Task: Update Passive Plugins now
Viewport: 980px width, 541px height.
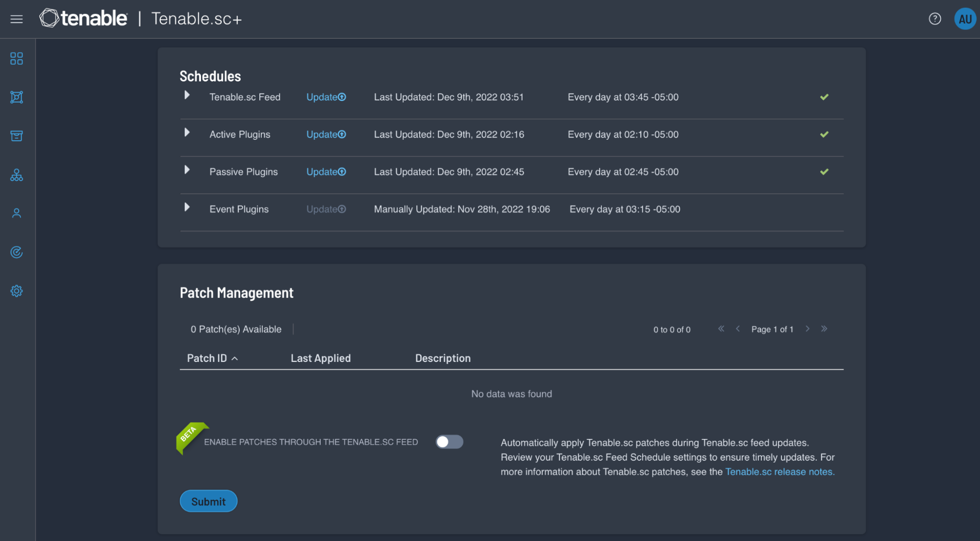Action: pos(326,172)
